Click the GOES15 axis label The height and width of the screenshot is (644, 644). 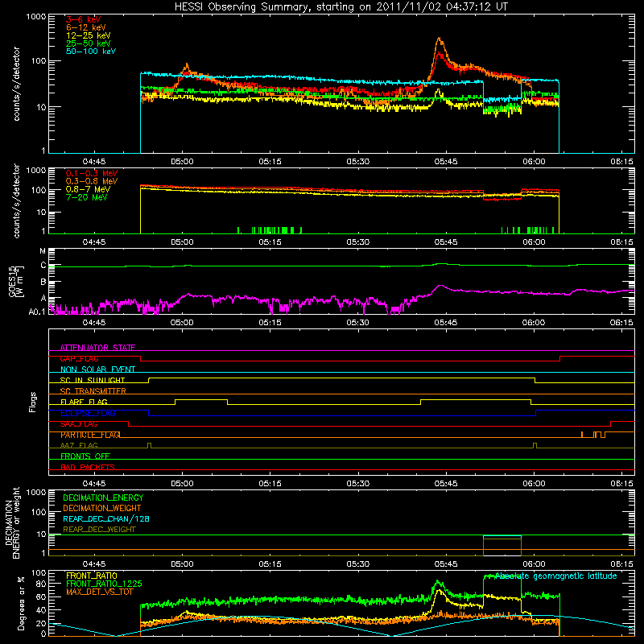pos(15,281)
